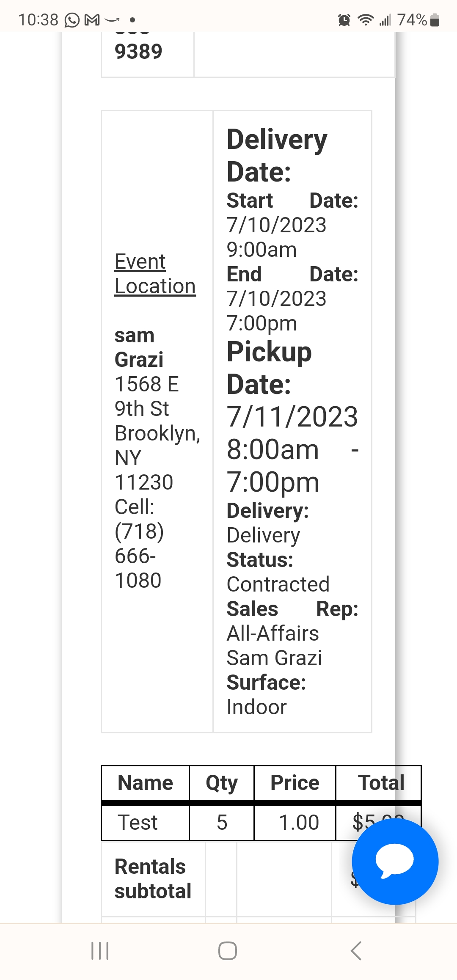This screenshot has height=980, width=457.
Task: Open the recent apps navigation button
Action: tap(100, 951)
